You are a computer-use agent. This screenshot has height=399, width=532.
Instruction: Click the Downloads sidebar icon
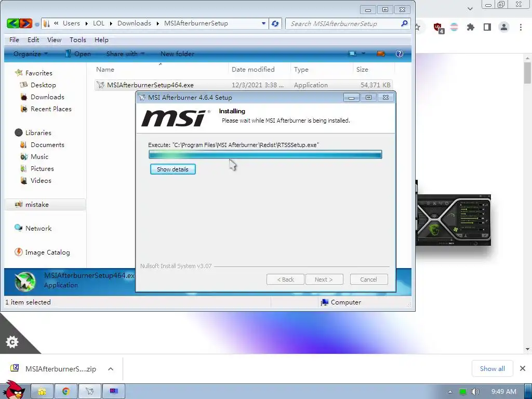(24, 97)
